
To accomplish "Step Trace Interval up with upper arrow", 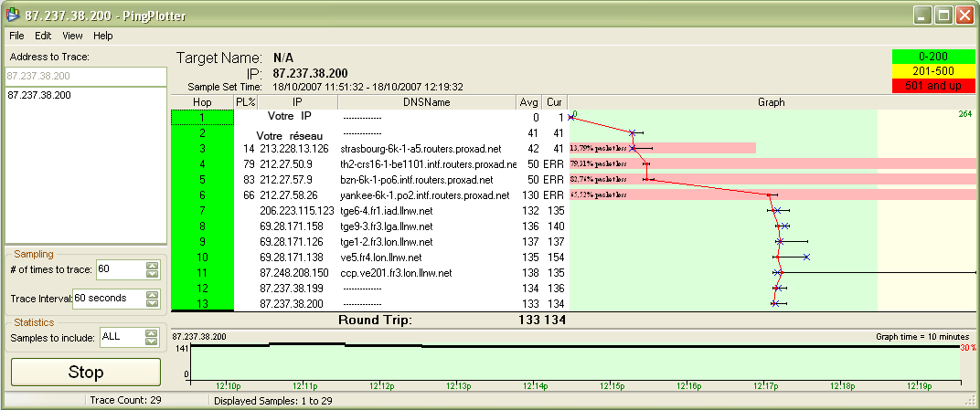I will pyautogui.click(x=152, y=294).
